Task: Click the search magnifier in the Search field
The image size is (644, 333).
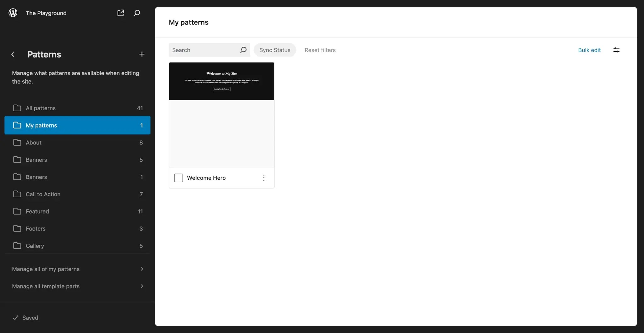Action: [x=243, y=50]
